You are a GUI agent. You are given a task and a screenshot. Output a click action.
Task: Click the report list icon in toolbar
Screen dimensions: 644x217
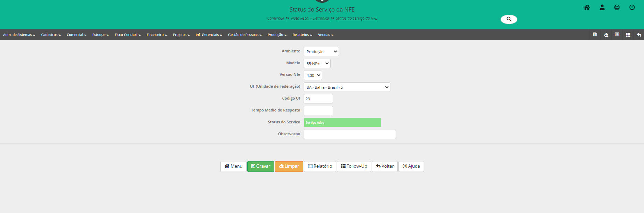pyautogui.click(x=617, y=35)
